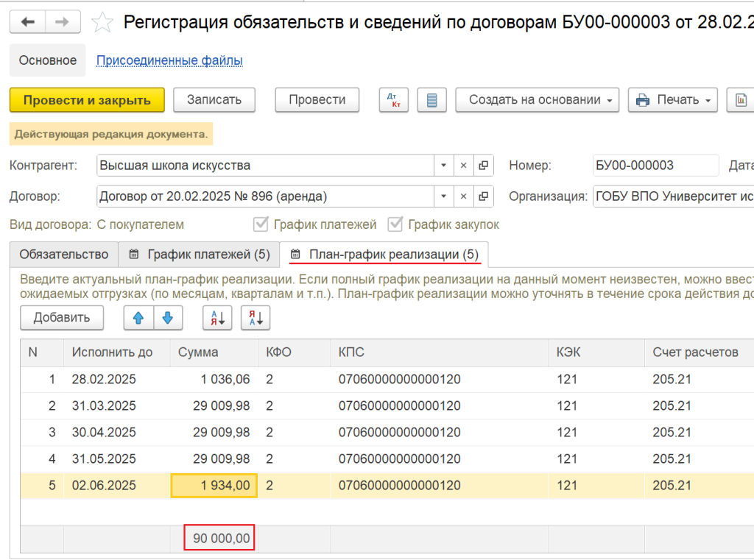Viewport: 754px width, 560px height.
Task: Click the highlighted amount cell 1 934,00
Action: click(214, 486)
